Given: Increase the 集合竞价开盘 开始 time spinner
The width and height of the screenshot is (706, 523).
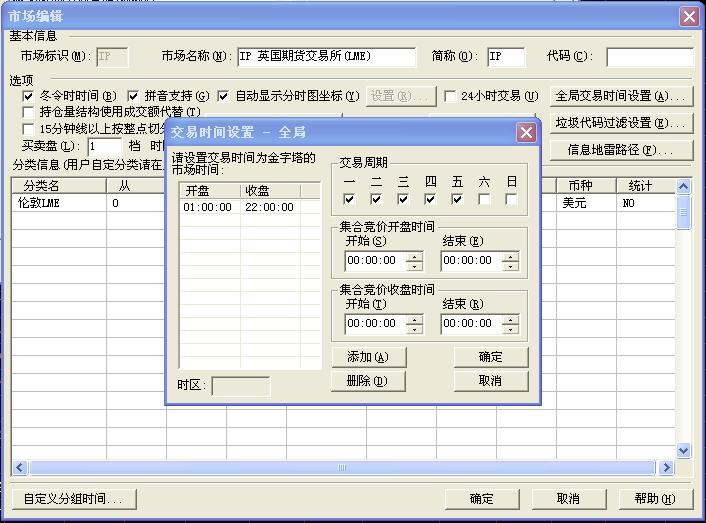Looking at the screenshot, I should click(x=415, y=256).
